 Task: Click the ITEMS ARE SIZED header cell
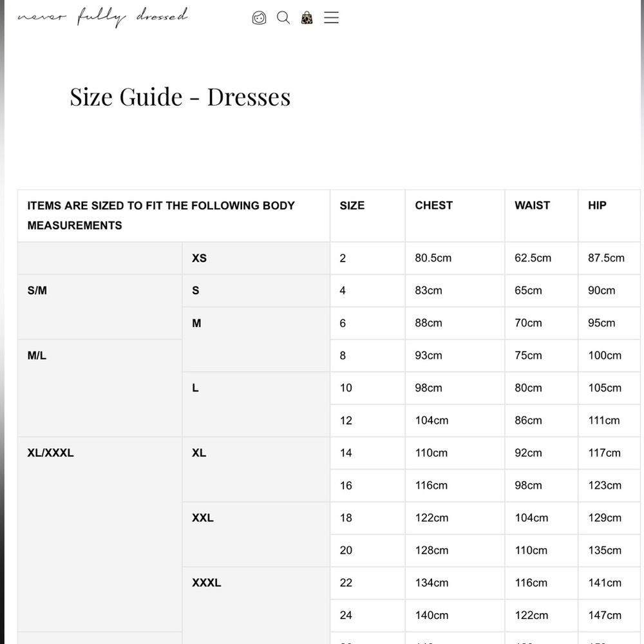161,215
